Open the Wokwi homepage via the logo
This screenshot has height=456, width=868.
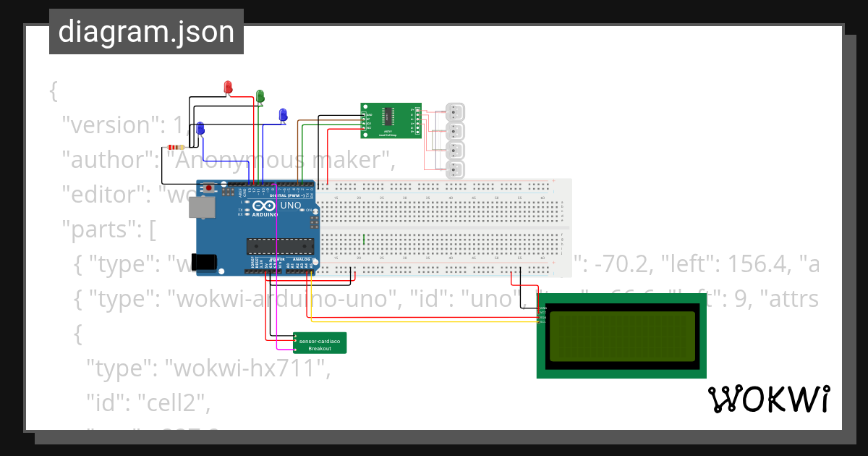point(769,397)
